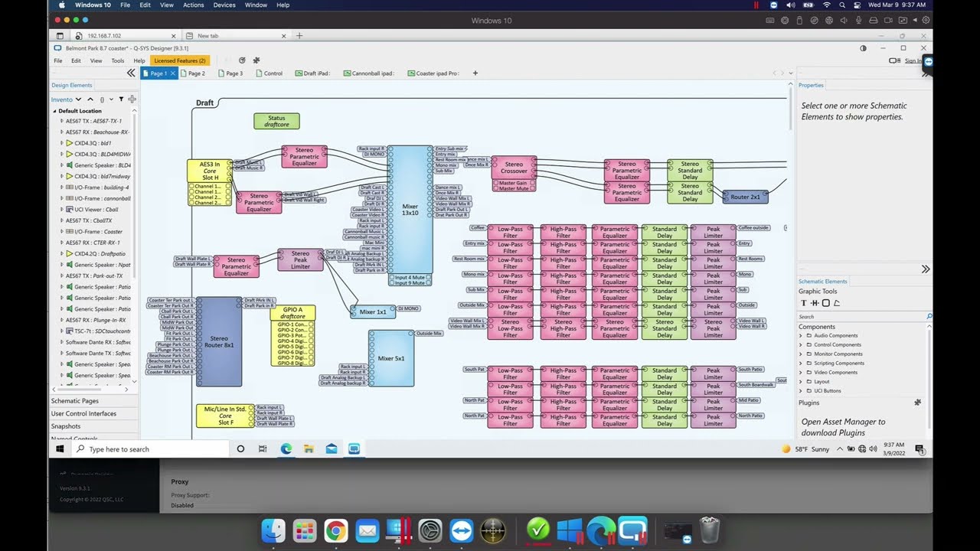Expand the Control Components folder
980x551 pixels.
click(801, 345)
